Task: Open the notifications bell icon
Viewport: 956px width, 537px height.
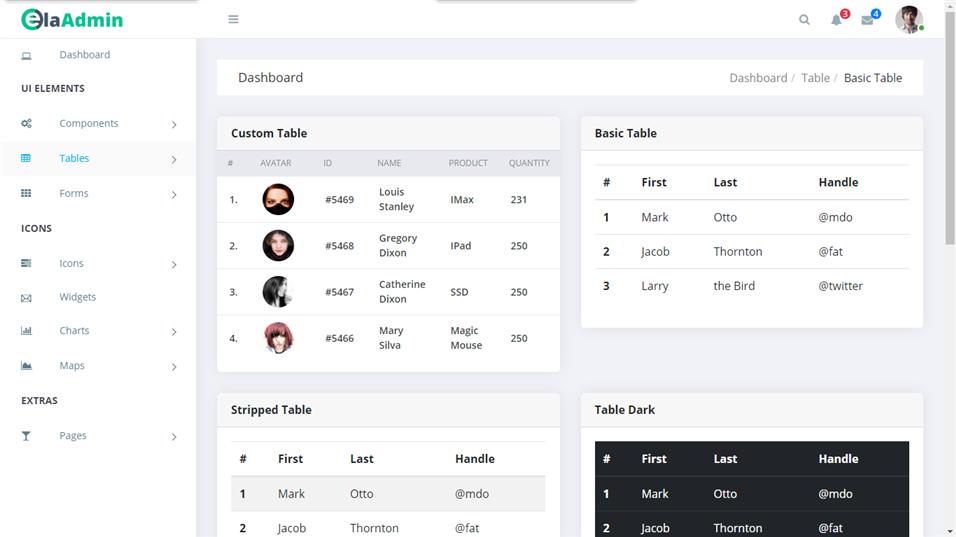Action: pyautogui.click(x=836, y=20)
